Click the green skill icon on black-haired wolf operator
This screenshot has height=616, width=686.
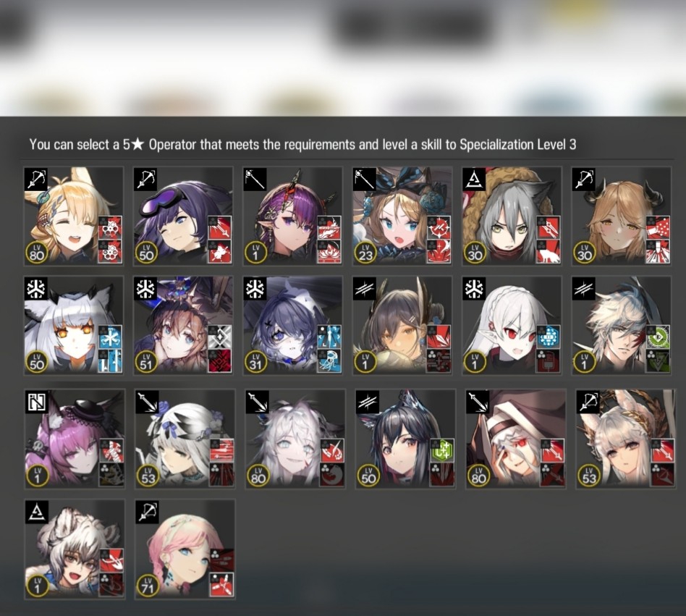point(443,451)
